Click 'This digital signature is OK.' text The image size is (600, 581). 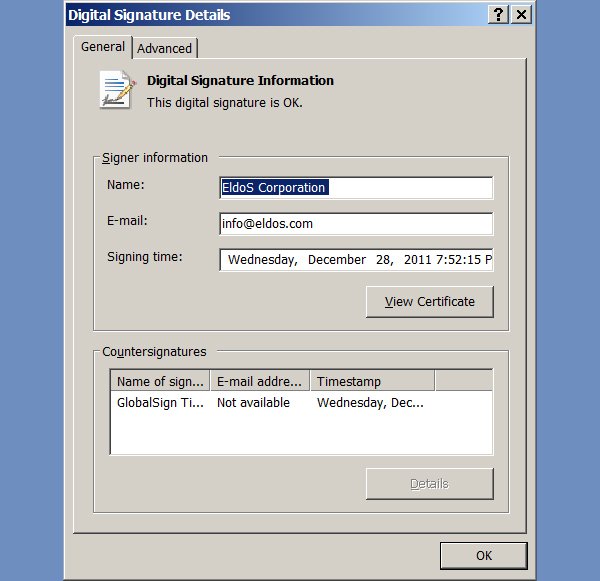(x=225, y=103)
